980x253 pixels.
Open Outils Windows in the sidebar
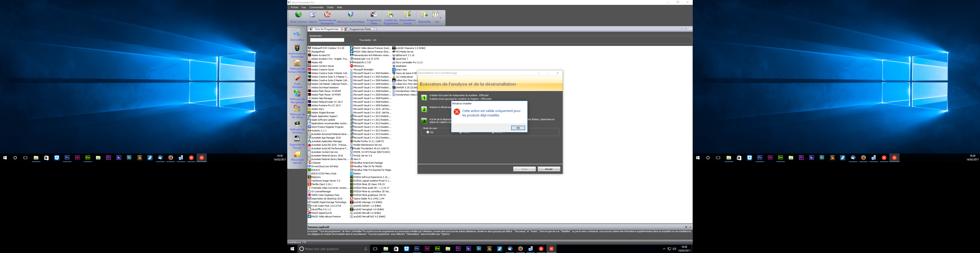point(297,82)
